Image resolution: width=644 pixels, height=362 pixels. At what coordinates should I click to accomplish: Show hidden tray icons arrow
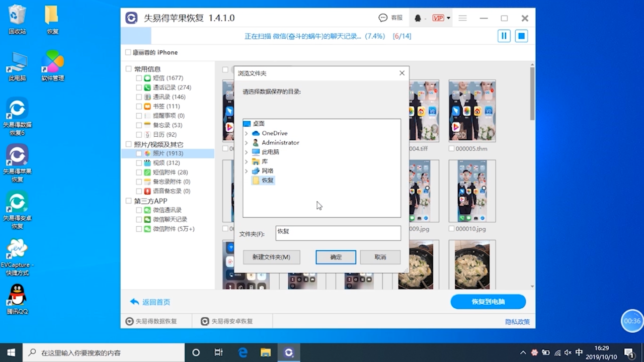pos(523,352)
